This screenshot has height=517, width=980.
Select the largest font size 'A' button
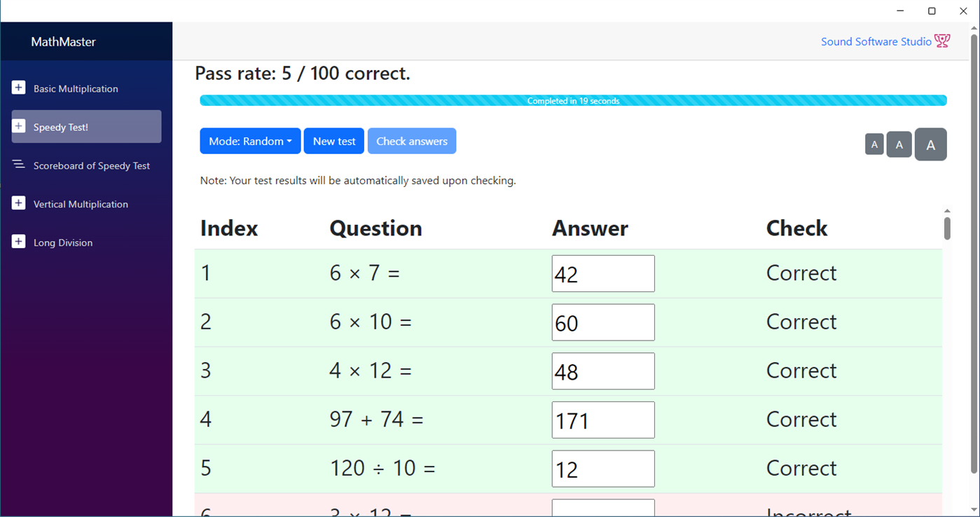pos(930,144)
